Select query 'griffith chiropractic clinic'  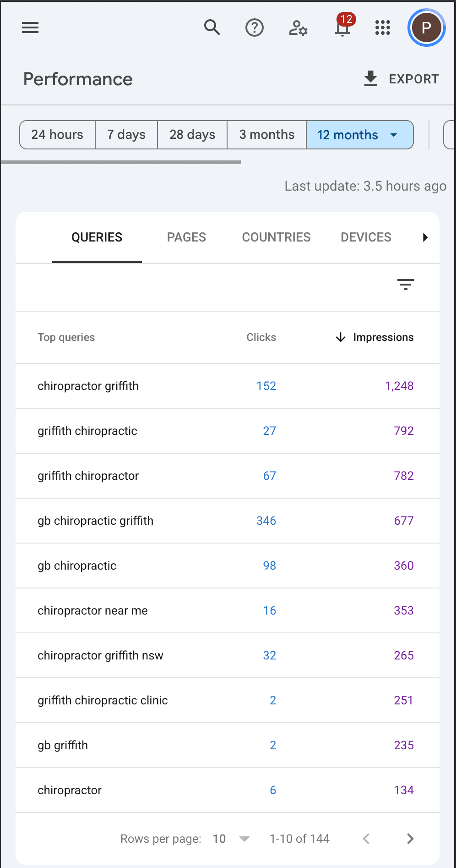point(103,700)
